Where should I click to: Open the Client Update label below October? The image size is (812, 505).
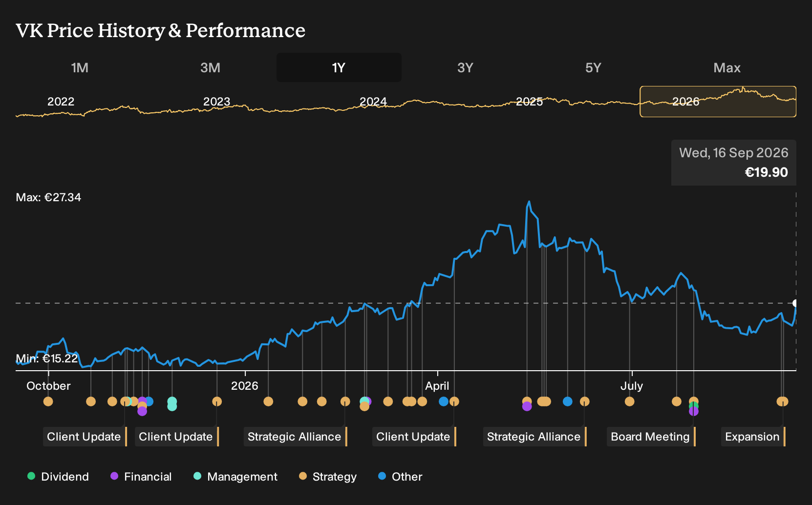tap(84, 437)
